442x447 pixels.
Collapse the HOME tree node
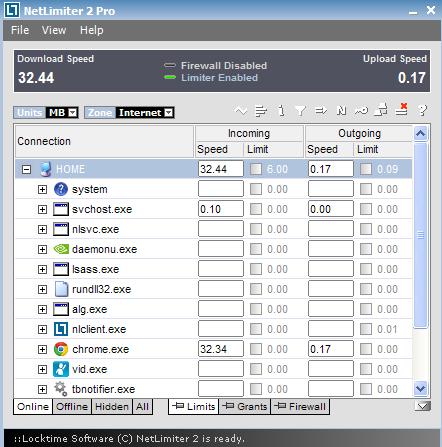click(x=26, y=169)
